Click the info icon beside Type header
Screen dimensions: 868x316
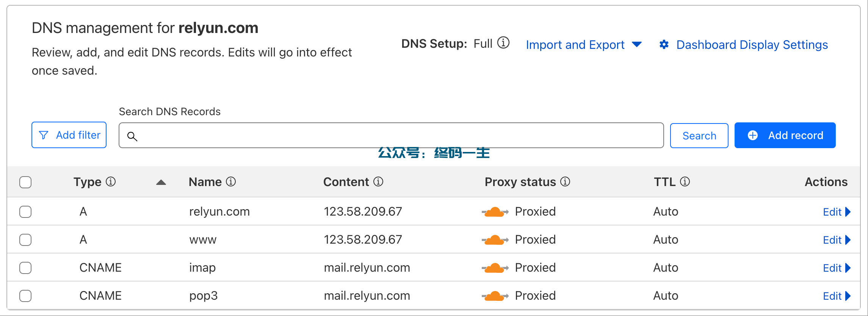point(111,182)
